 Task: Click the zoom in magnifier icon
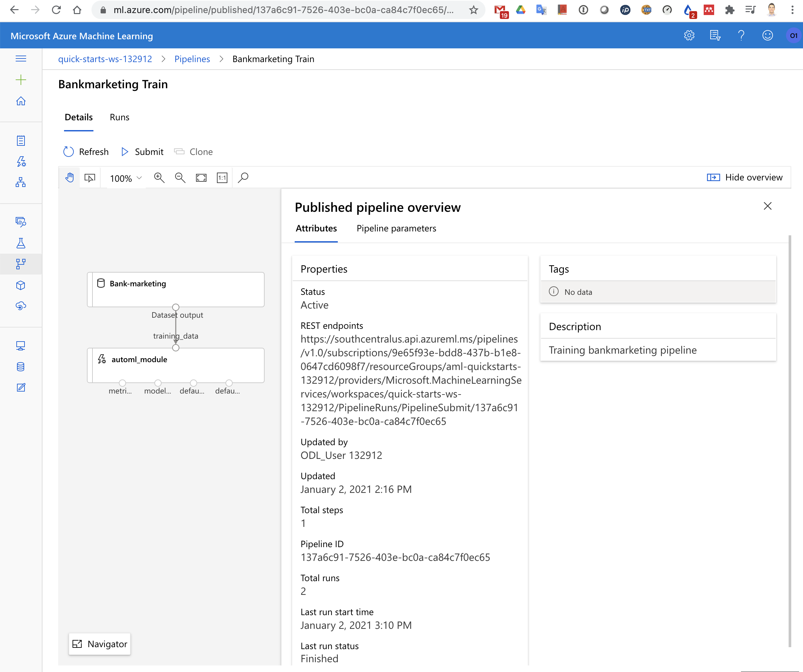click(159, 178)
